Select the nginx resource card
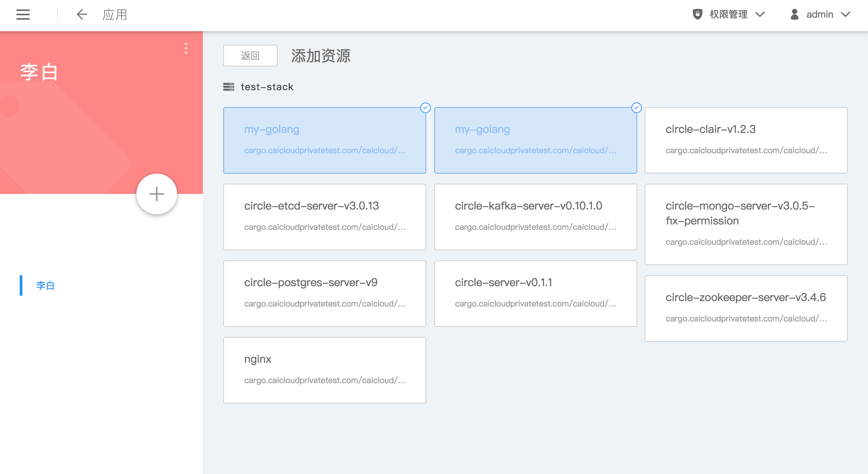 [324, 370]
